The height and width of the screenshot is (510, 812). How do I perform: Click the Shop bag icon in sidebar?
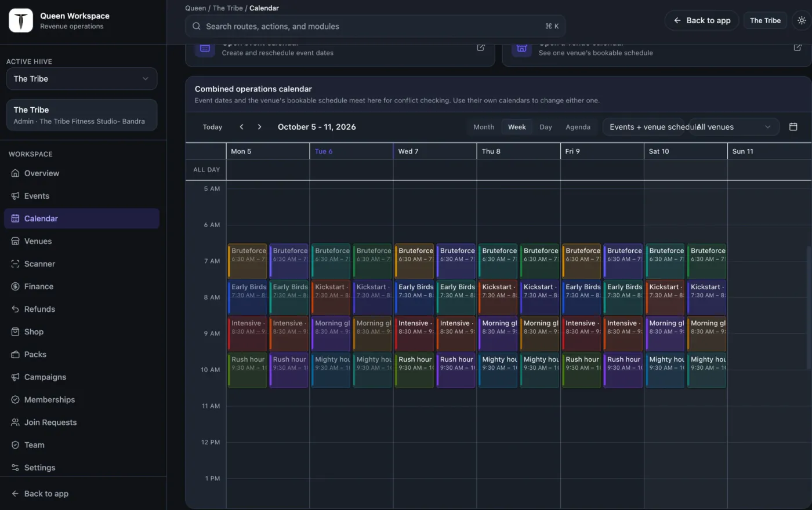pos(16,331)
